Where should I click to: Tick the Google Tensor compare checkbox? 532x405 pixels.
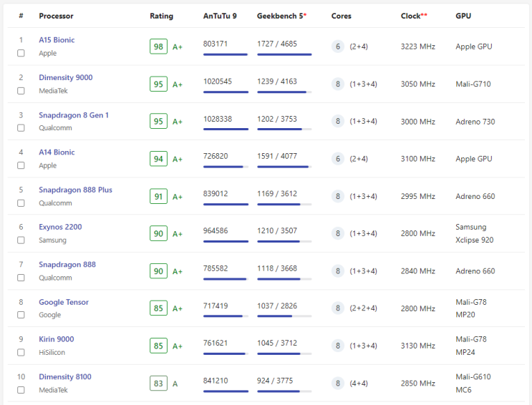[21, 315]
